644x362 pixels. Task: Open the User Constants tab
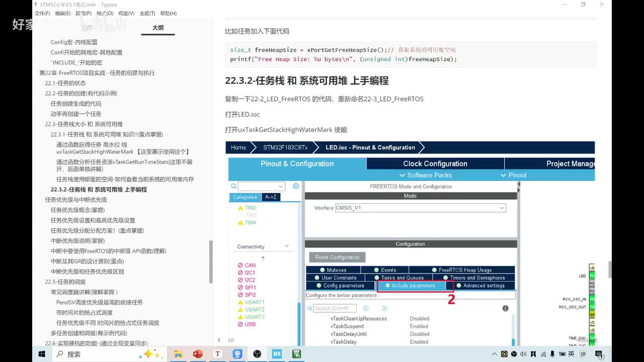(335, 278)
